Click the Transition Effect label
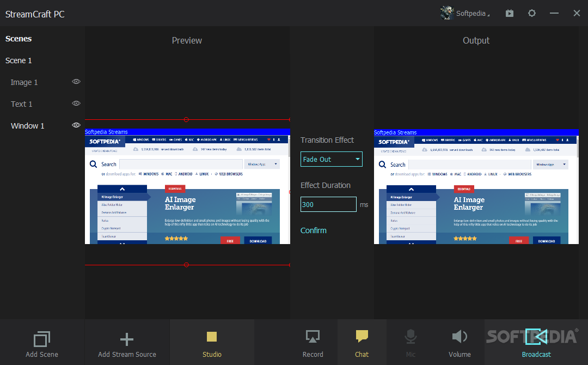Image resolution: width=588 pixels, height=365 pixels. click(x=327, y=140)
